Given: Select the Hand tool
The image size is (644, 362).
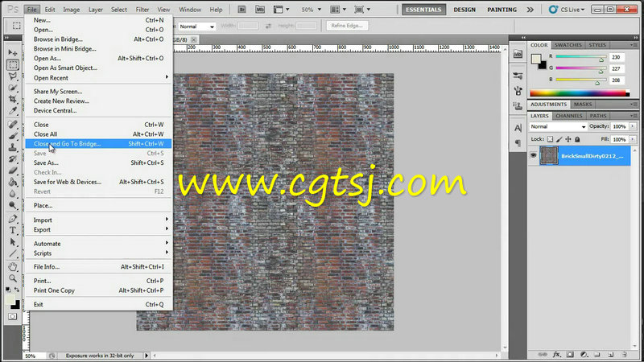Looking at the screenshot, I should click(13, 267).
